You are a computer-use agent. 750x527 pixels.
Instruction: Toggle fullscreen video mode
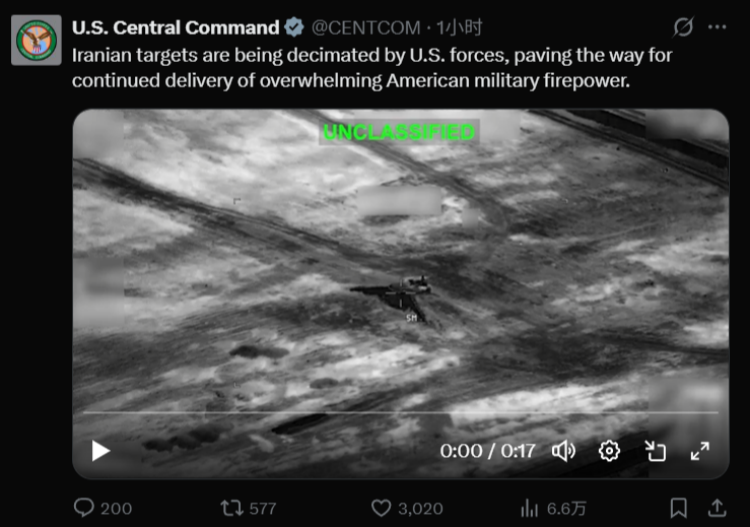coord(700,451)
